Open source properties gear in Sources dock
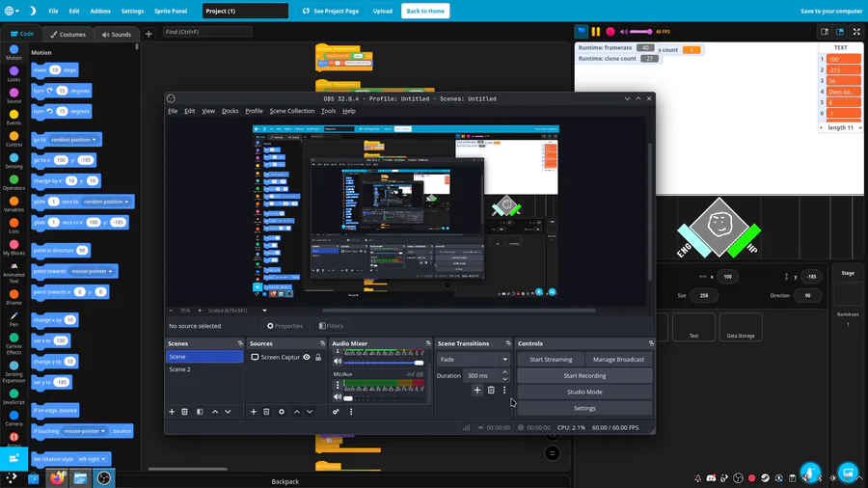The height and width of the screenshot is (488, 868). [x=282, y=412]
